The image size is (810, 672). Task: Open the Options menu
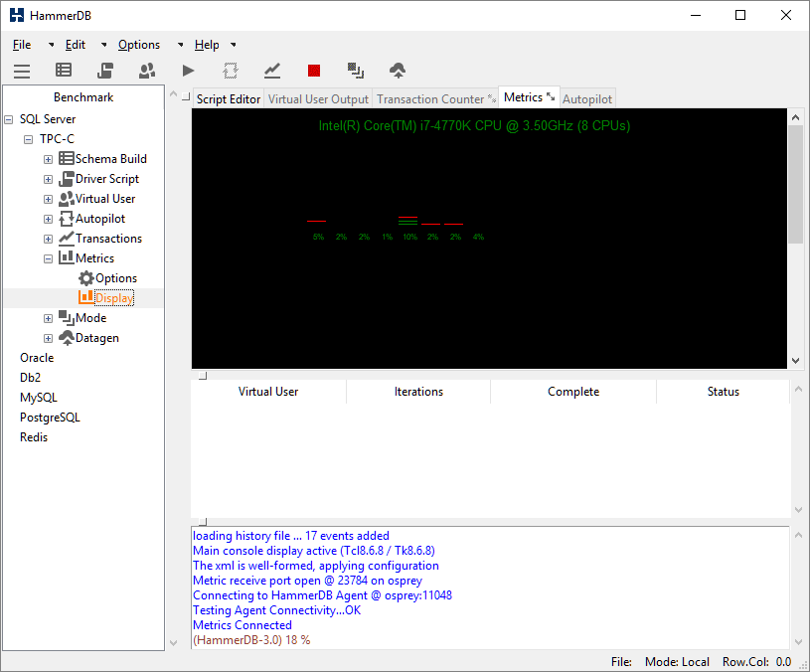[139, 45]
